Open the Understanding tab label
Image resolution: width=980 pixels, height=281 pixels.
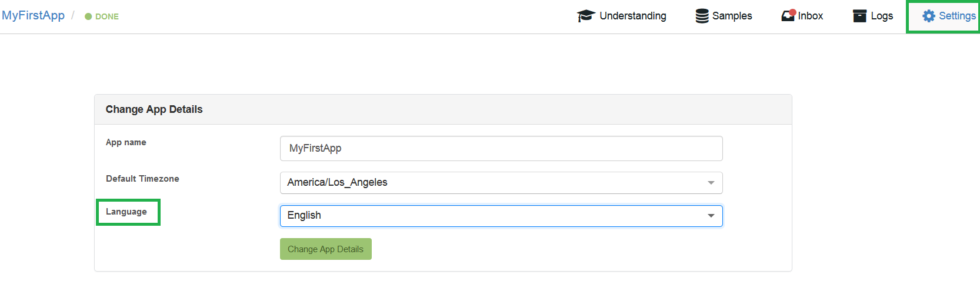point(633,16)
